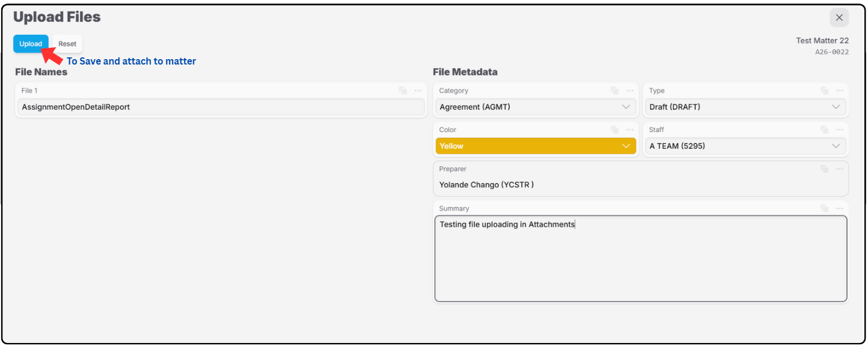
Task: Click the A26-0022 matter number
Action: [832, 52]
